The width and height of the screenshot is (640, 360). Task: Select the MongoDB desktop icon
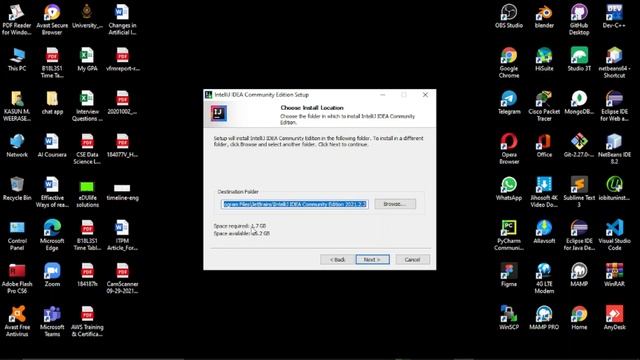pos(579,102)
